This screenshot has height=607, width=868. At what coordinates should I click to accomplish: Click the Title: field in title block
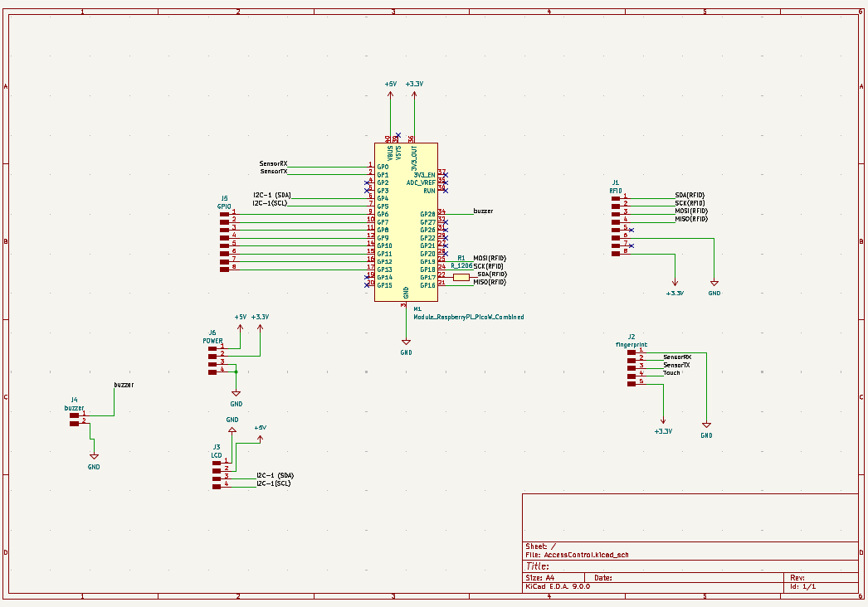click(x=537, y=566)
